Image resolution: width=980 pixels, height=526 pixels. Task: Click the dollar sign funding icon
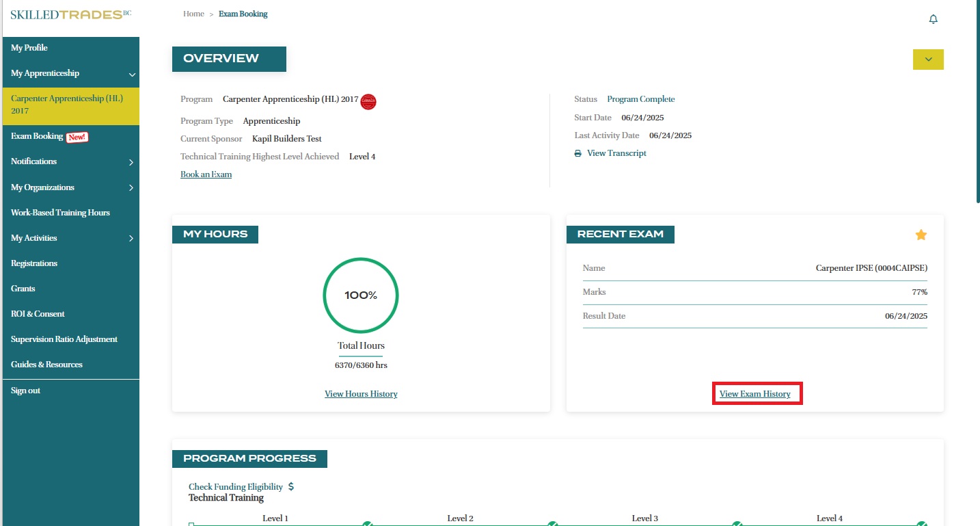pyautogui.click(x=291, y=487)
